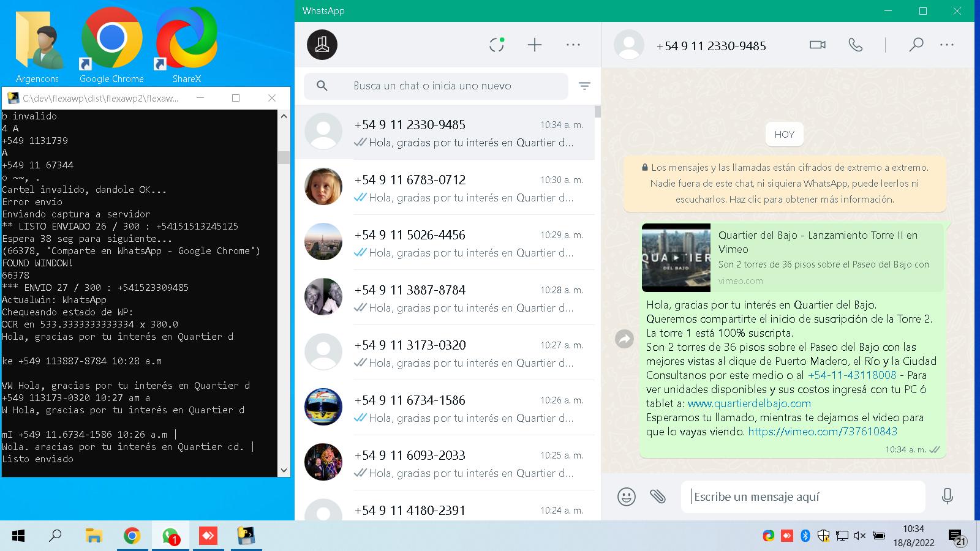
Task: Open the taskbar clock and date
Action: click(913, 536)
